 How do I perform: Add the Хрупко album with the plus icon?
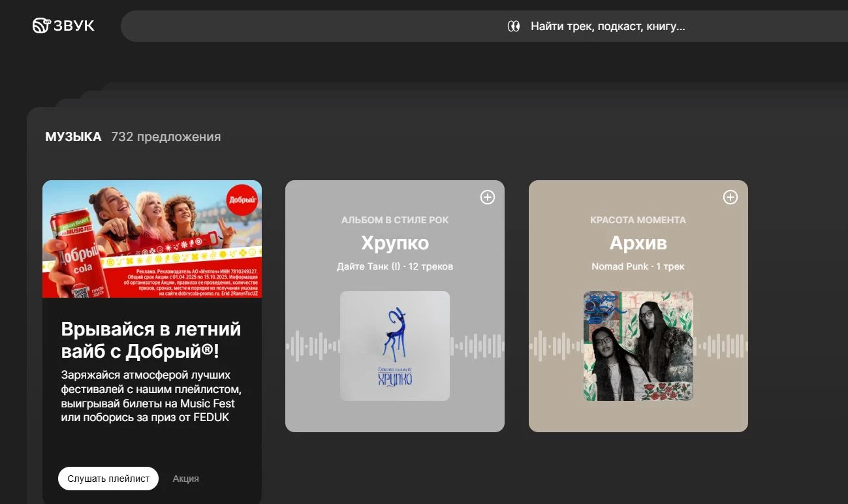[488, 197]
